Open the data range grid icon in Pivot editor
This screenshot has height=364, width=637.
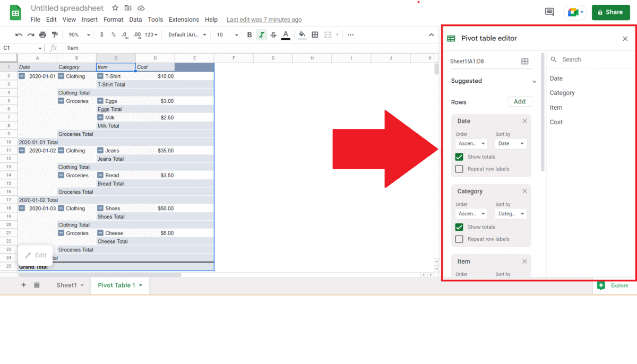[525, 61]
